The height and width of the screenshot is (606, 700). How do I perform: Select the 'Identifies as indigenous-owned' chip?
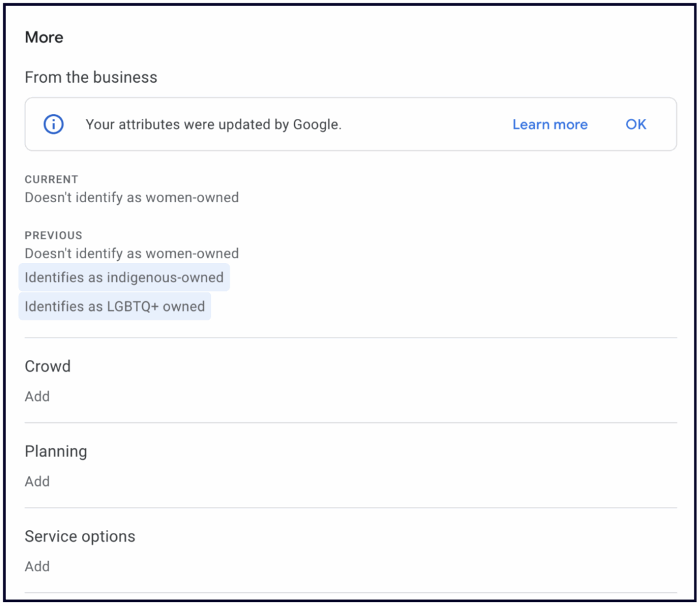click(x=124, y=277)
